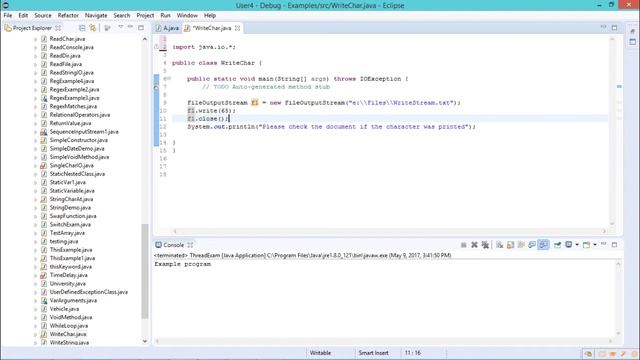Project Explorer scroll up arrow
Screen dimensions: 640x360
(144, 39)
